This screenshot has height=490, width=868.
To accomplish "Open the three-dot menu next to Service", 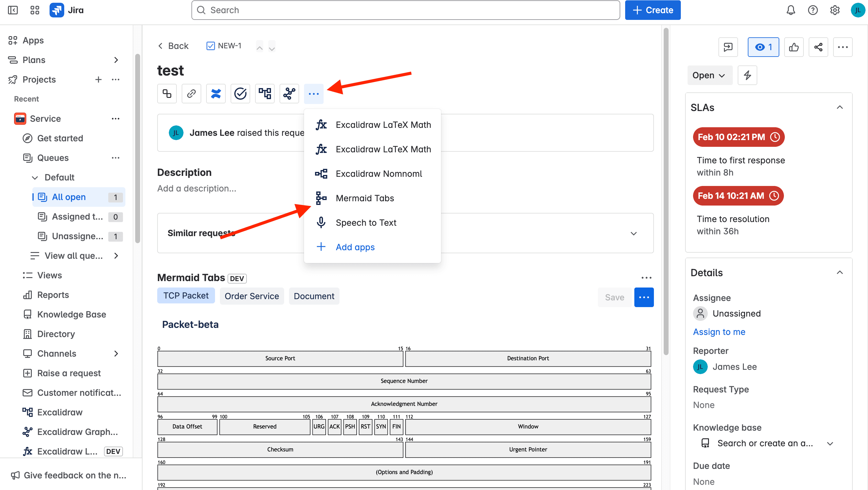I will coord(116,119).
